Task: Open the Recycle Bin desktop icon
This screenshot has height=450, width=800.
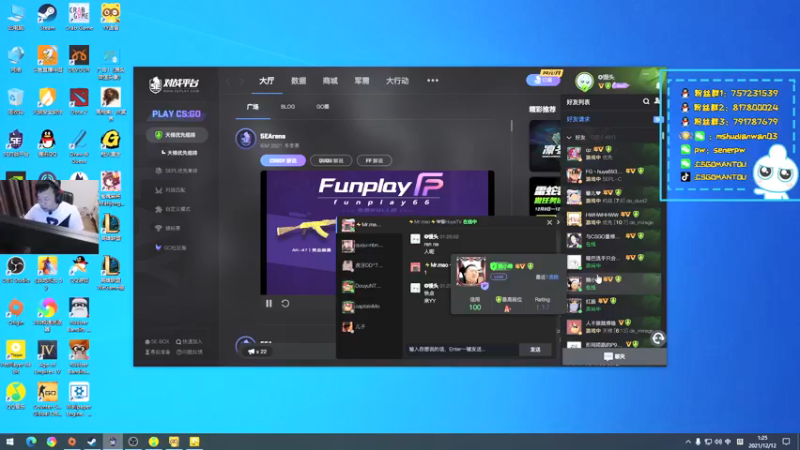Action: [x=16, y=101]
